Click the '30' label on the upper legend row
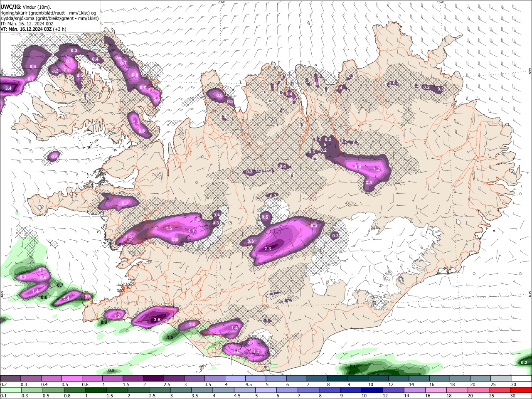Image resolution: width=532 pixels, height=399 pixels. click(x=514, y=384)
